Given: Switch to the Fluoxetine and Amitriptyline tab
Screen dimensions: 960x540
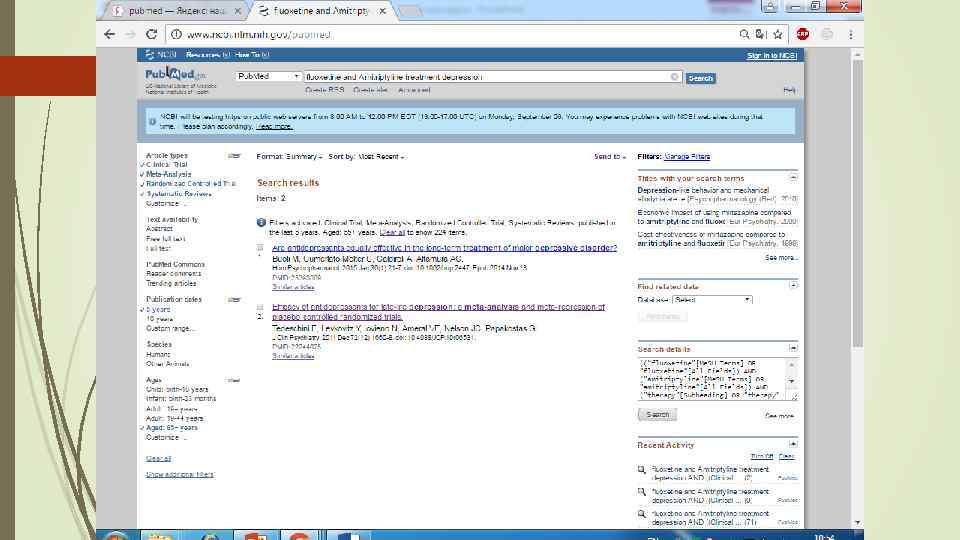Looking at the screenshot, I should pos(321,11).
